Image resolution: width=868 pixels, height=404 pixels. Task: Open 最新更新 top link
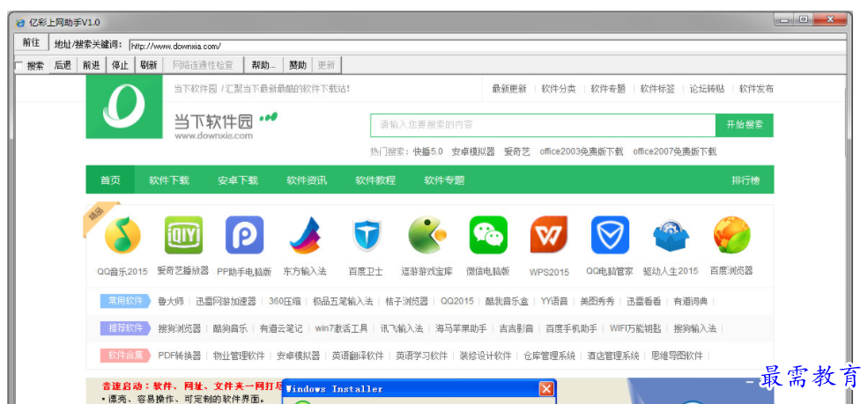point(509,88)
